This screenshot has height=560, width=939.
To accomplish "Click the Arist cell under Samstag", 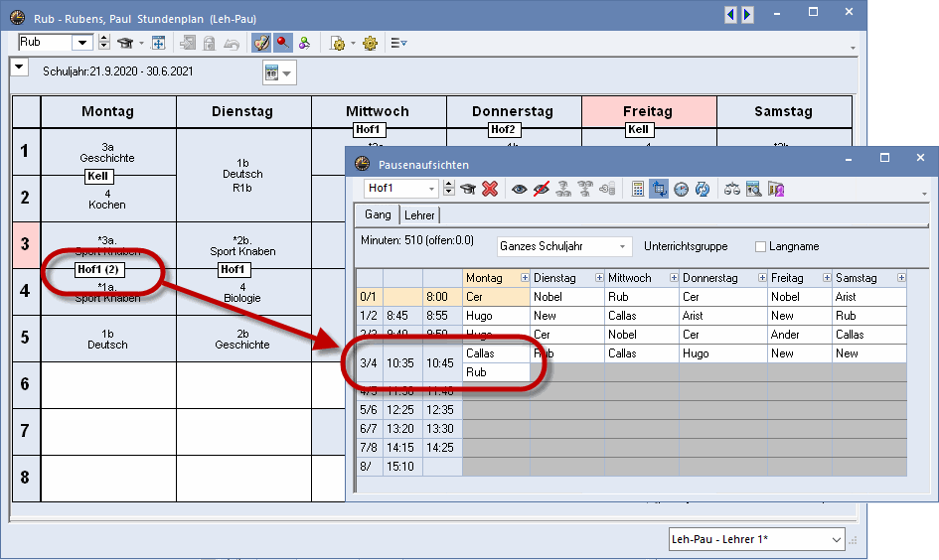I will coord(869,297).
